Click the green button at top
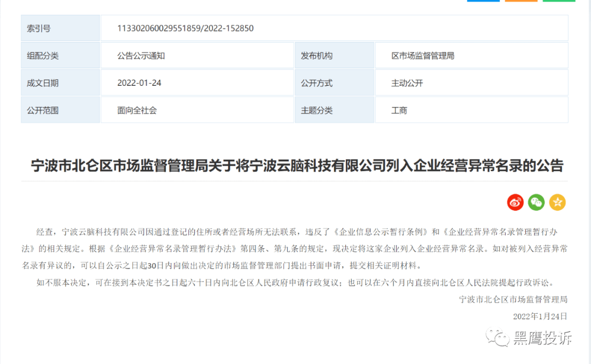The image size is (591, 364). click(x=559, y=1)
